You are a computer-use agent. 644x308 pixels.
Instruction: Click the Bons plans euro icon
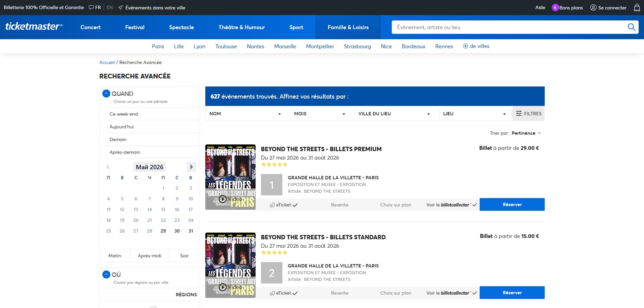click(x=555, y=7)
